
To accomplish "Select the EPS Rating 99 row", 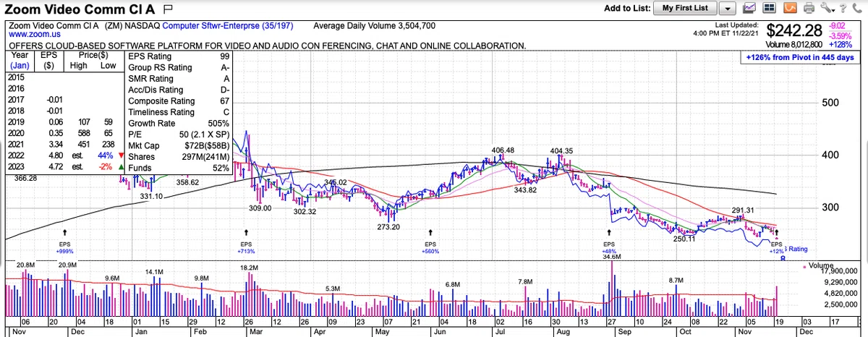I will click(179, 56).
